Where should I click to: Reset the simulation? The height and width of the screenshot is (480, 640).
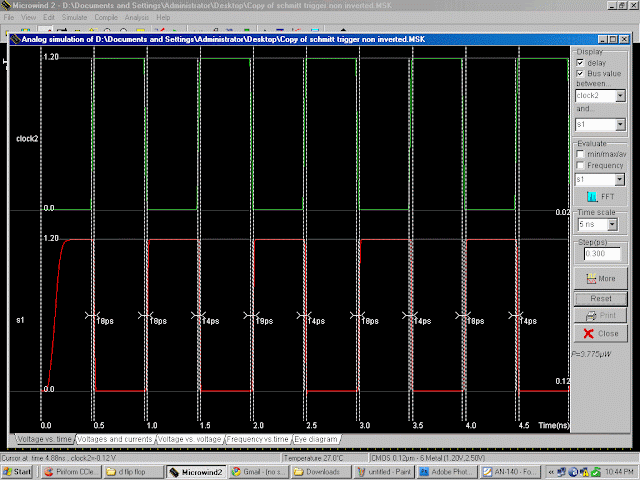pyautogui.click(x=600, y=299)
